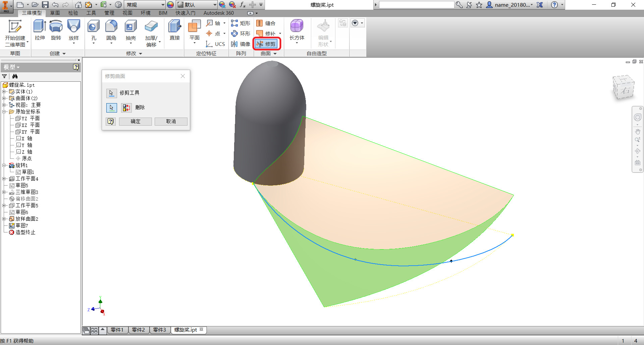The image size is (644, 345).
Task: Collapse the 原始坐标系 folder
Action: (x=4, y=112)
